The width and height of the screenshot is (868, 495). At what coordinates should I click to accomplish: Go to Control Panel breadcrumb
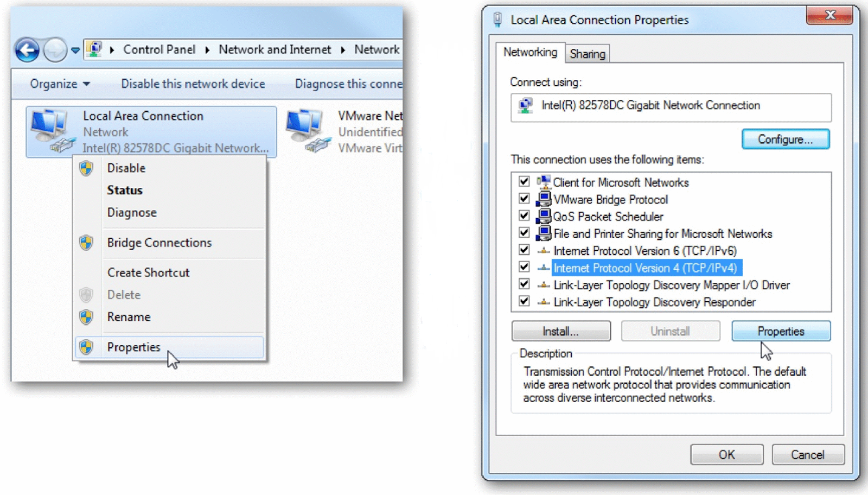click(x=159, y=49)
